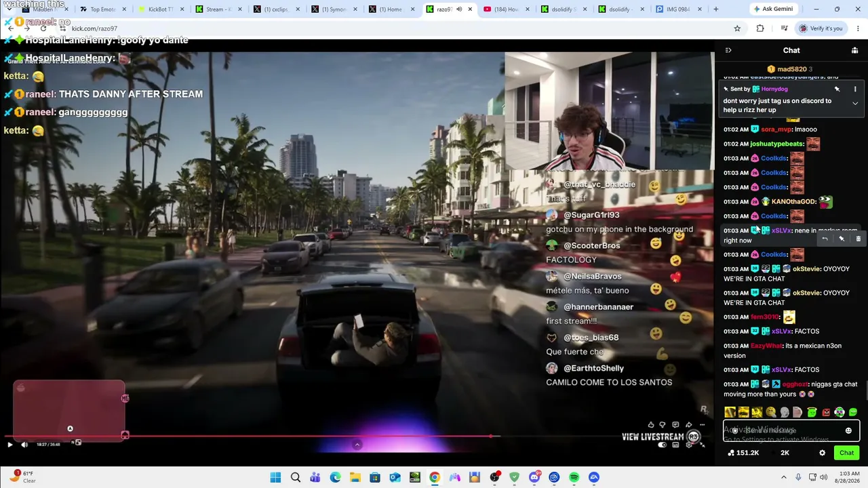Open File Explorer from taskbar
Image resolution: width=868 pixels, height=488 pixels.
(355, 477)
